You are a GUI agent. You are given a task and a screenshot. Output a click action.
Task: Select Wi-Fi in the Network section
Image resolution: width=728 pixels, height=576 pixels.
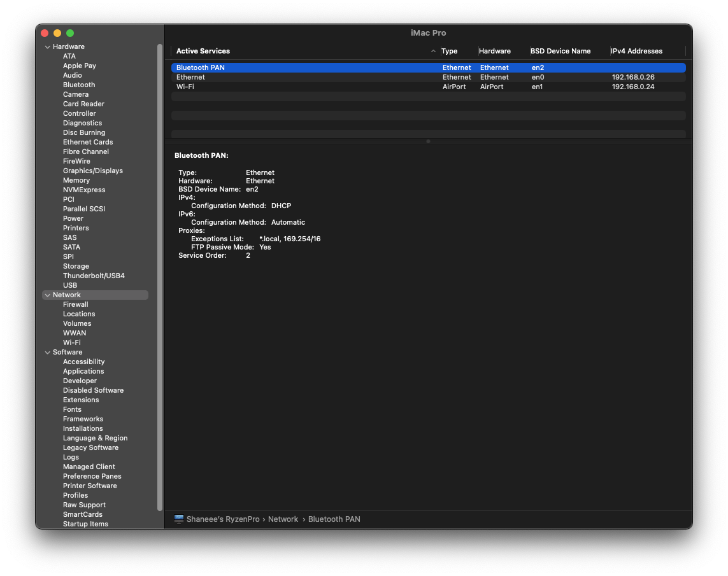(72, 342)
